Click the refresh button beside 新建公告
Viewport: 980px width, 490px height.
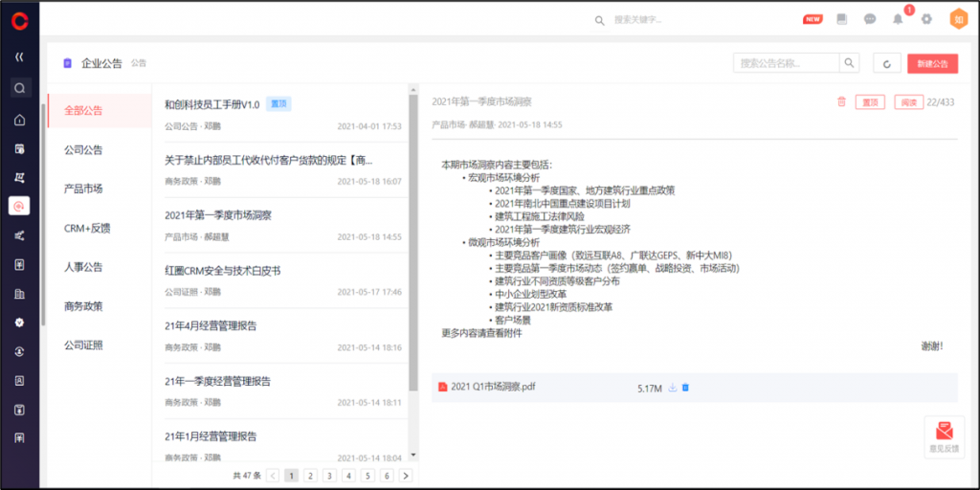click(x=886, y=63)
